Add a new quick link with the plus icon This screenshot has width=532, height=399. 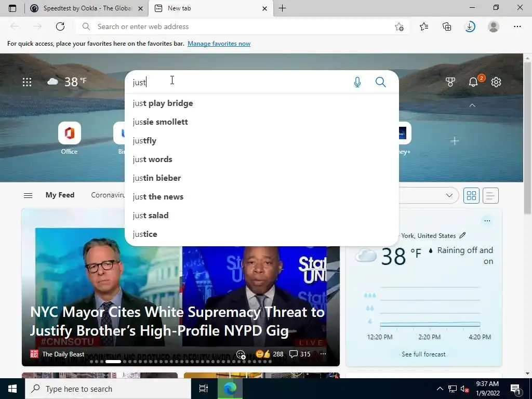tap(455, 141)
